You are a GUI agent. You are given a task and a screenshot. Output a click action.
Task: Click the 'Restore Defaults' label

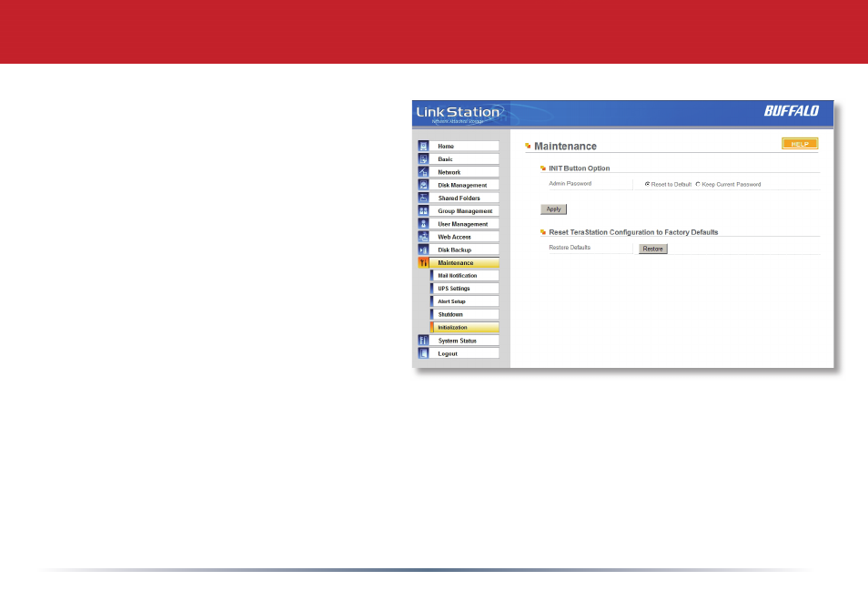tap(570, 248)
